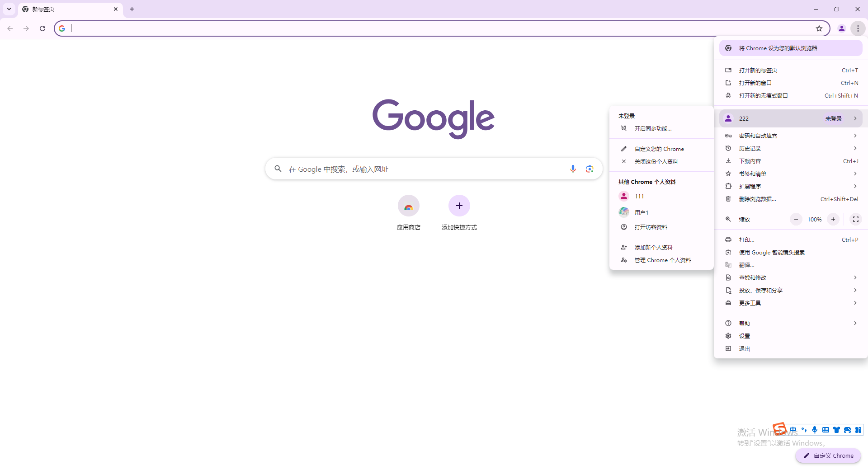Toggle fullscreen mode icon
The image size is (868, 470).
(x=855, y=219)
